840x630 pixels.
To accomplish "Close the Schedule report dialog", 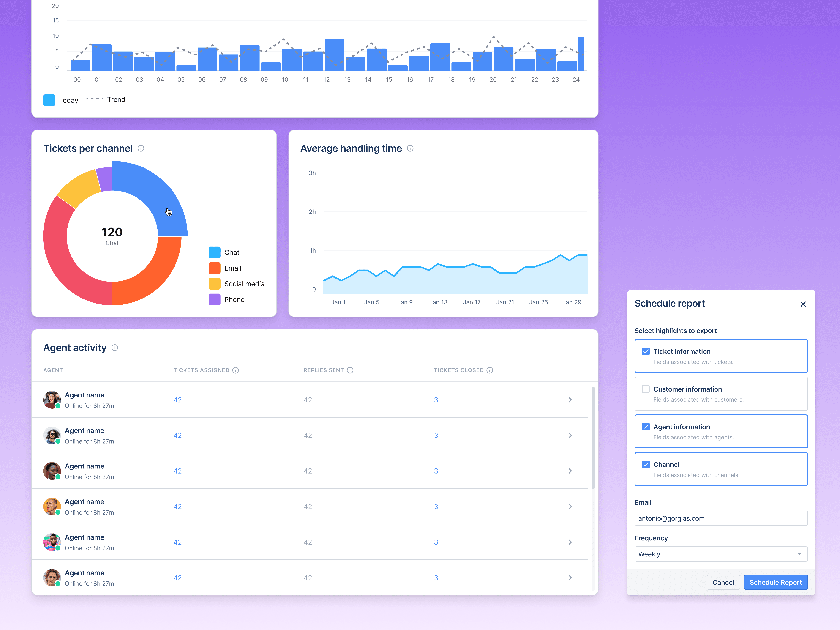I will tap(803, 304).
